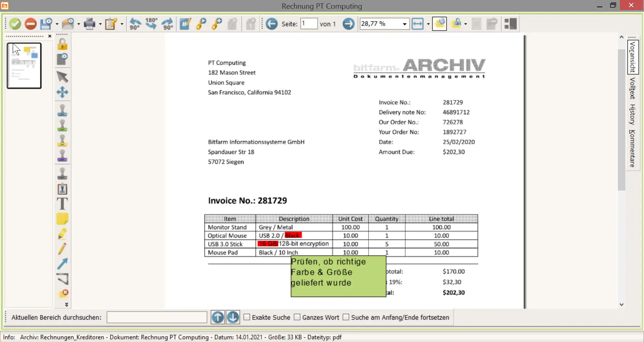Expand more annotation tools chevron
The width and height of the screenshot is (644, 342).
coord(66,304)
